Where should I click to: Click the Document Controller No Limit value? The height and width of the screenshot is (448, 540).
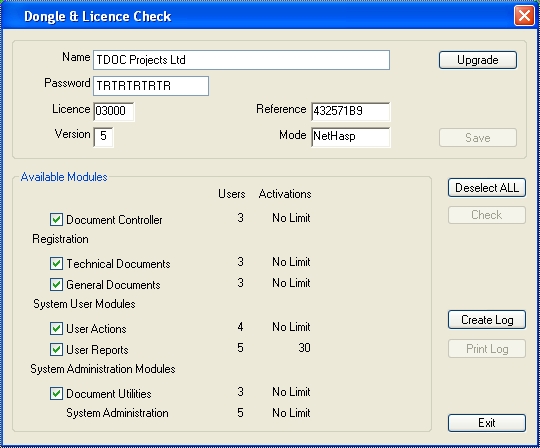[291, 218]
